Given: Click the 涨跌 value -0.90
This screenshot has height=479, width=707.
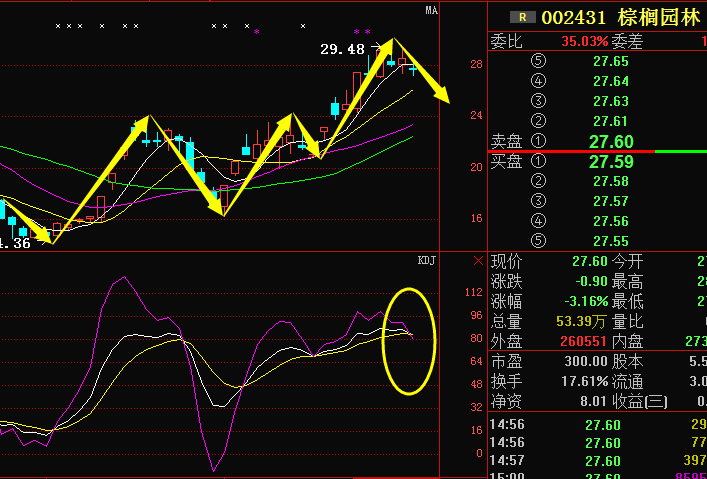Looking at the screenshot, I should 592,281.
